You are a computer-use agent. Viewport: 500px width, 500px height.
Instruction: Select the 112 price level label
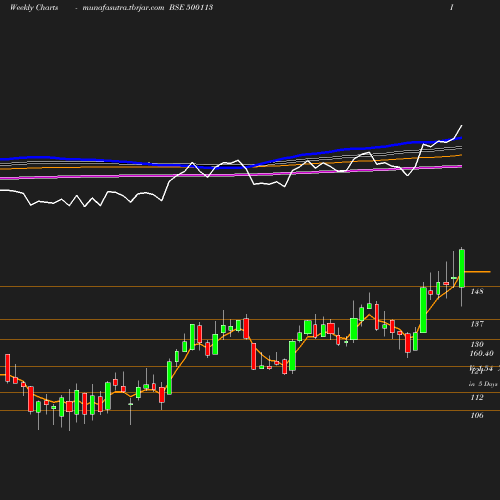point(477,397)
